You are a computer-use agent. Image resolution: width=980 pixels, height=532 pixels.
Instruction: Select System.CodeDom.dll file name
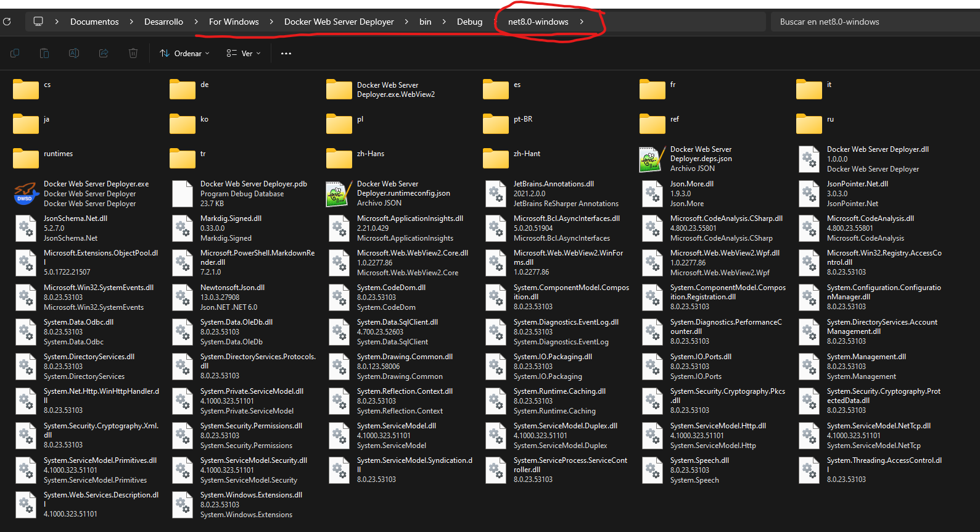tap(391, 288)
